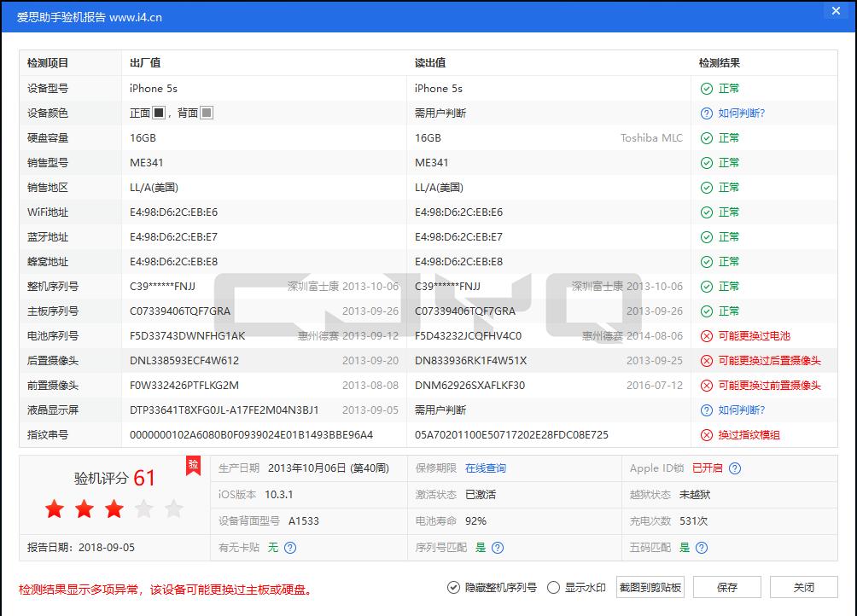
Task: Close the report window via top-right X
Action: coord(835,11)
